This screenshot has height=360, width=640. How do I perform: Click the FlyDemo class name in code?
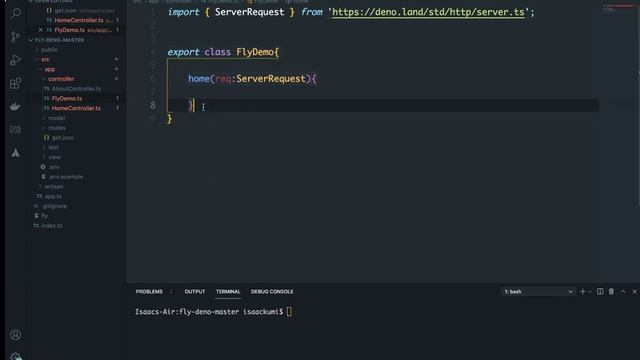pos(255,52)
